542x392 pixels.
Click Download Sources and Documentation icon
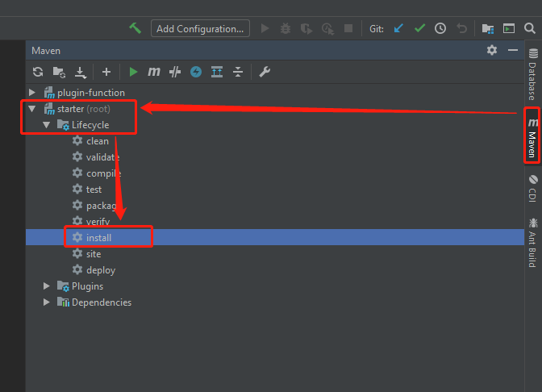(x=81, y=73)
